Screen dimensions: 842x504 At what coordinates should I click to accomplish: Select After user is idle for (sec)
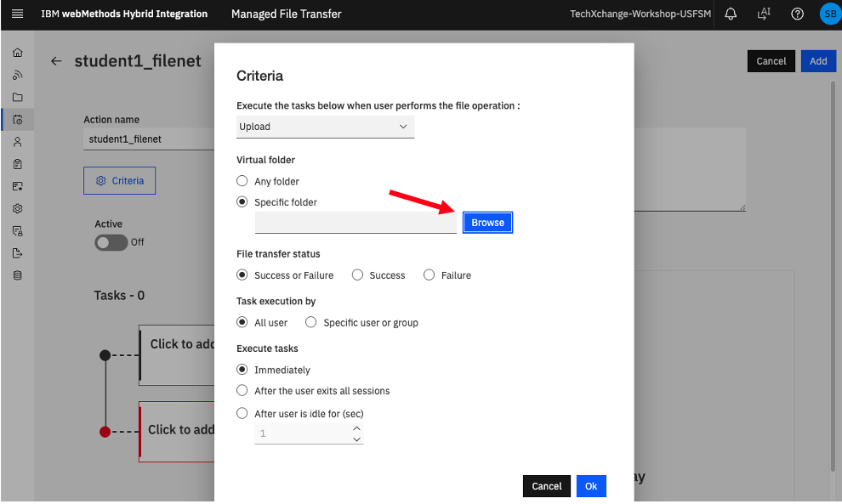[x=242, y=413]
